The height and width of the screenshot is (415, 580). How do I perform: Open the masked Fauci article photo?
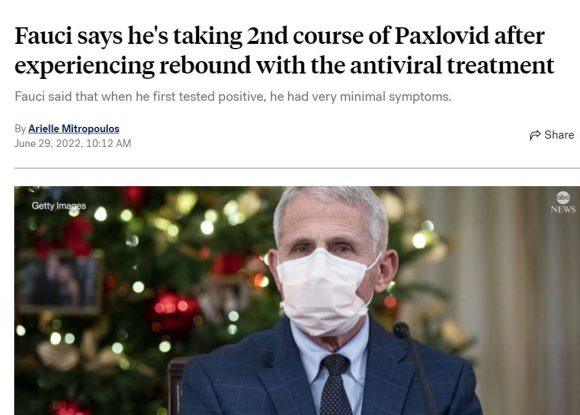point(297,300)
